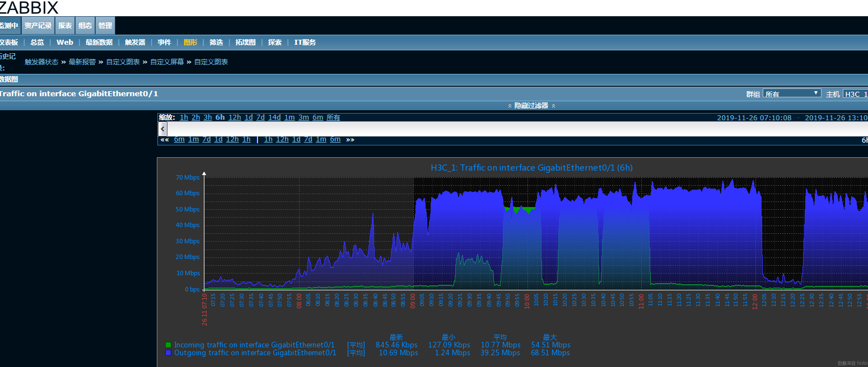Set the zoom range to 3h

click(208, 117)
